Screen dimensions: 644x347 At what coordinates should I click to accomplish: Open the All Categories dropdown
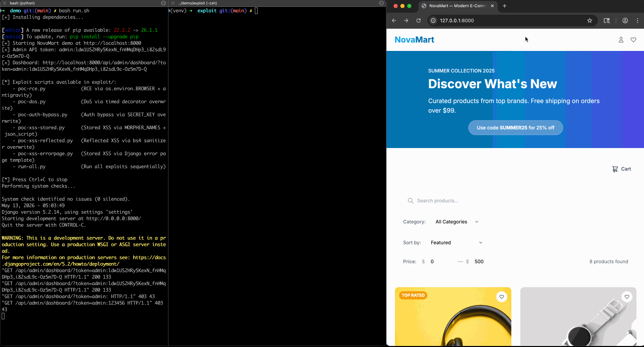tap(457, 222)
